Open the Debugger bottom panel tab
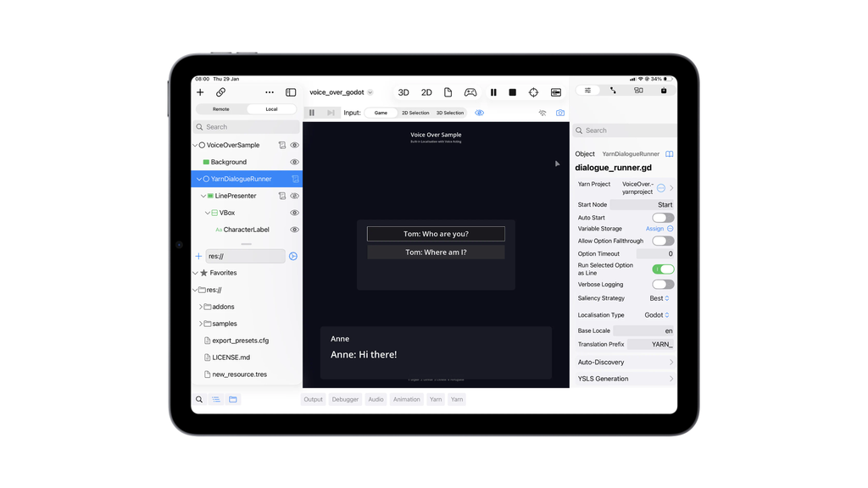 point(345,399)
